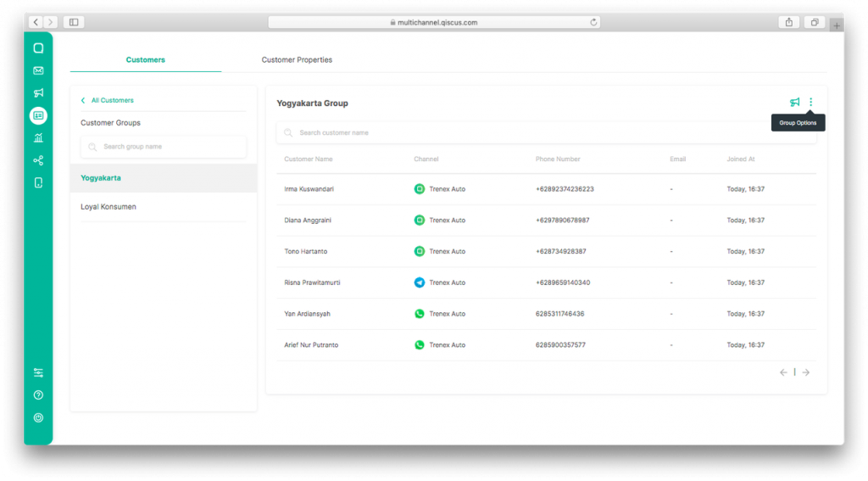Image resolution: width=868 pixels, height=481 pixels.
Task: Open the mail envelope sidebar icon
Action: 38,70
